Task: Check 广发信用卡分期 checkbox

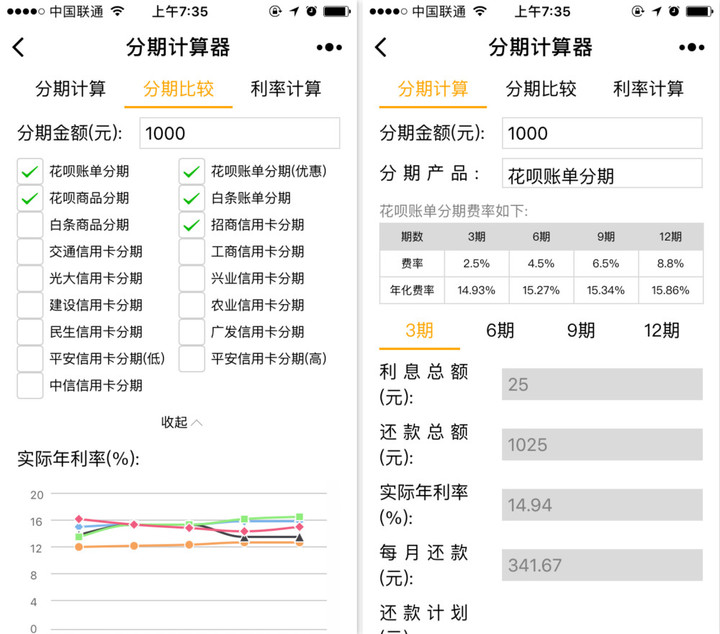Action: [x=191, y=332]
